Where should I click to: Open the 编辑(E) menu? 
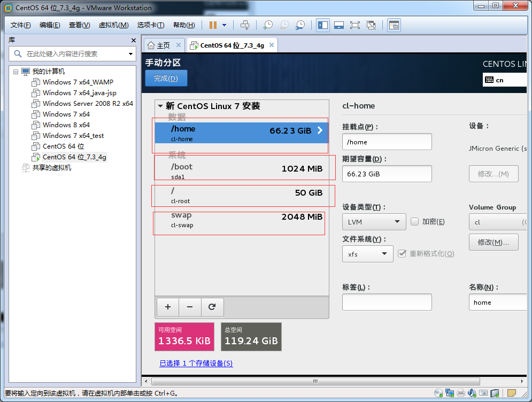(50, 25)
